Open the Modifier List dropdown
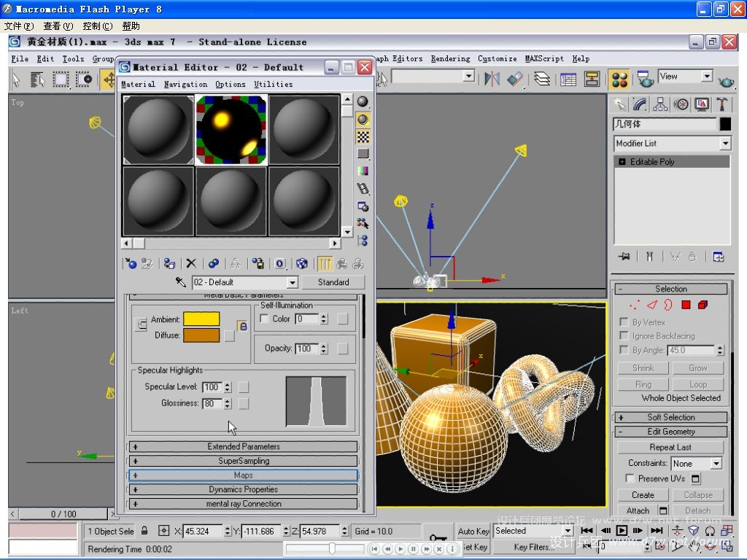747x560 pixels. (725, 143)
